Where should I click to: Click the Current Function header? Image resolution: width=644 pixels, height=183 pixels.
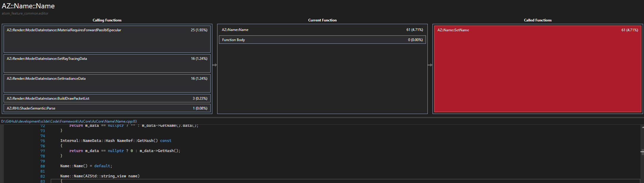click(322, 20)
